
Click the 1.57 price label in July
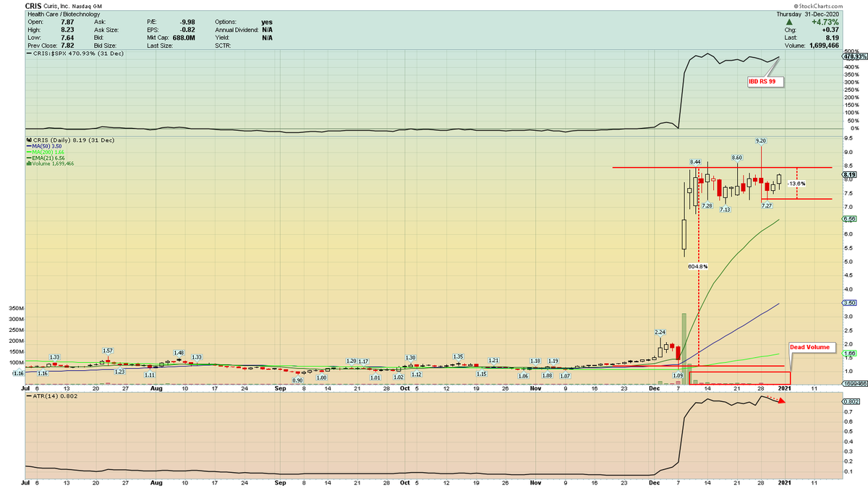pyautogui.click(x=108, y=350)
